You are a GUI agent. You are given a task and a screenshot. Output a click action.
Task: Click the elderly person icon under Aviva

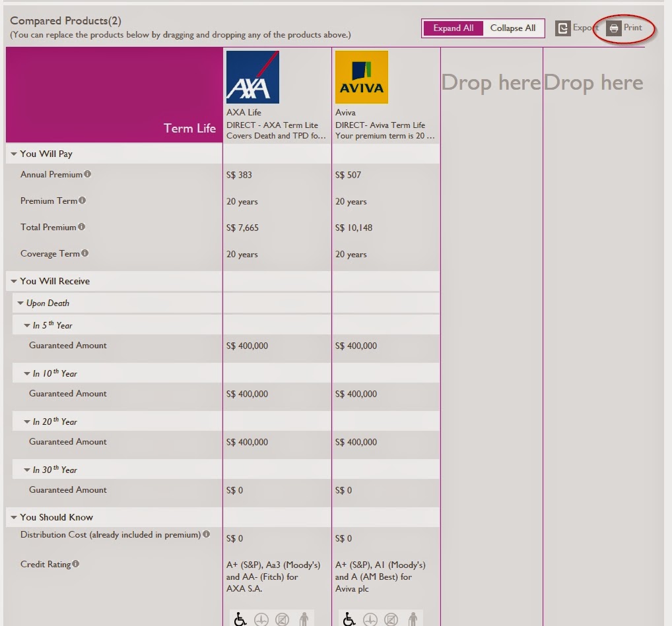[413, 619]
